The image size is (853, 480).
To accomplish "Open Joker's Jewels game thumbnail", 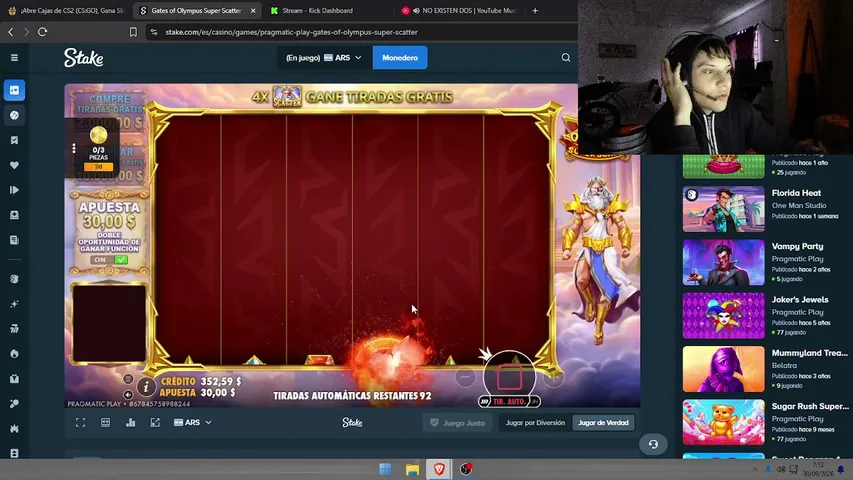I will (724, 316).
